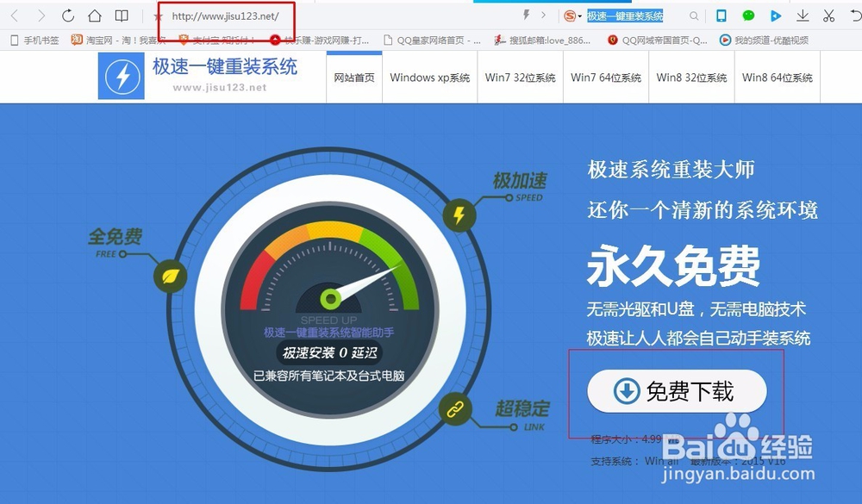
Task: Focus the address bar showing jisu123.net
Action: pyautogui.click(x=225, y=16)
